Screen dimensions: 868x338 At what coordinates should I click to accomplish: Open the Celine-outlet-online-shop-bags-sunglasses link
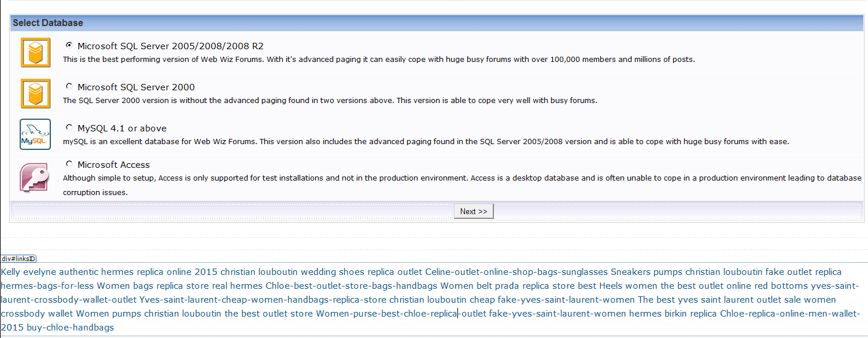tap(516, 272)
